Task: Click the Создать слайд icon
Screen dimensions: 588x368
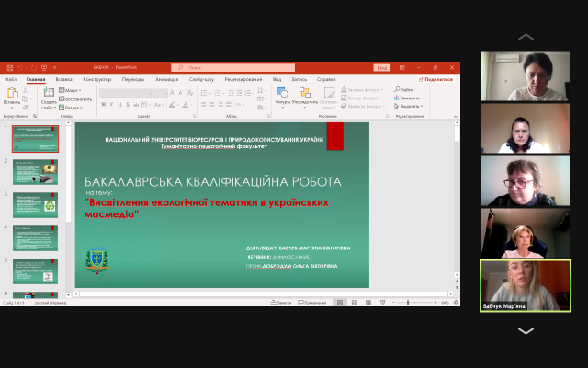Action: pyautogui.click(x=48, y=98)
